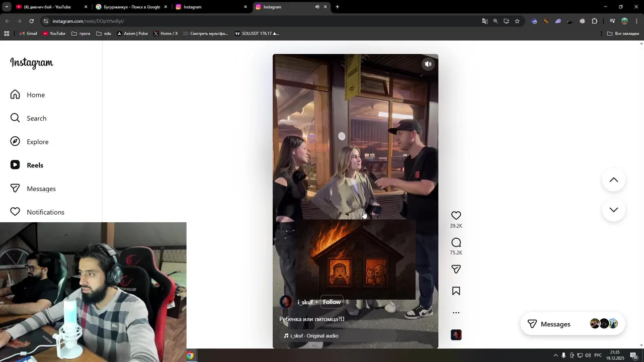Click the audio thumbnail below more options
This screenshot has height=362, width=644.
tap(456, 335)
